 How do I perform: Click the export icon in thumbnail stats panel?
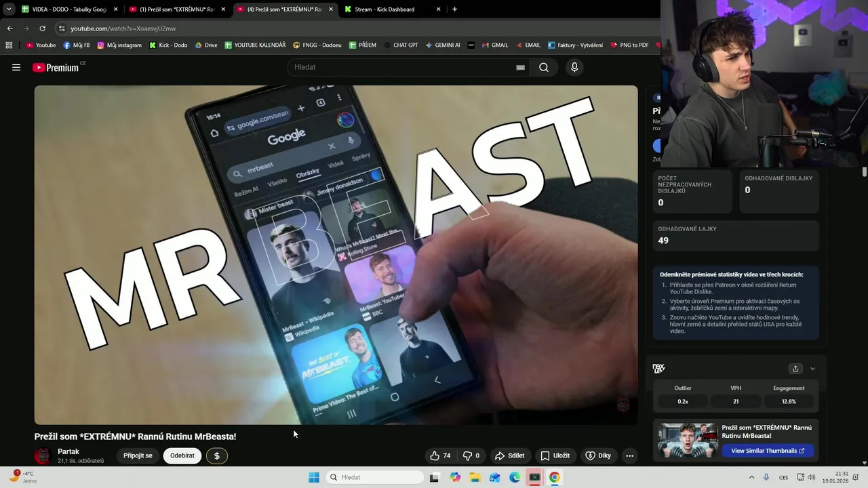click(x=795, y=369)
